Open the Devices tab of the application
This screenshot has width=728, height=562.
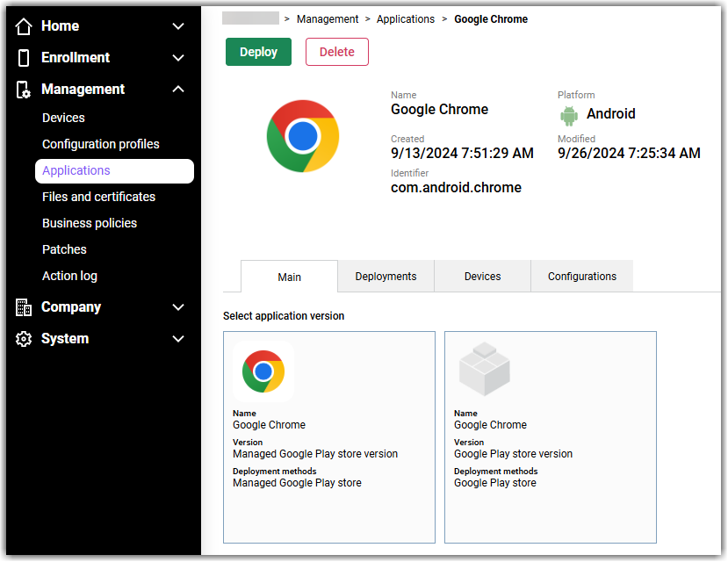coord(483,277)
